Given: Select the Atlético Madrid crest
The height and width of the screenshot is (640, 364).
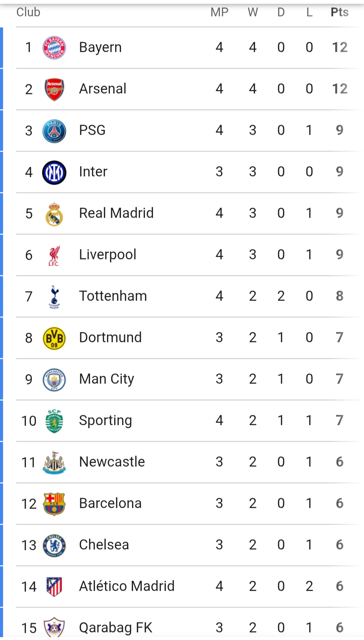Looking at the screenshot, I should [x=54, y=587].
